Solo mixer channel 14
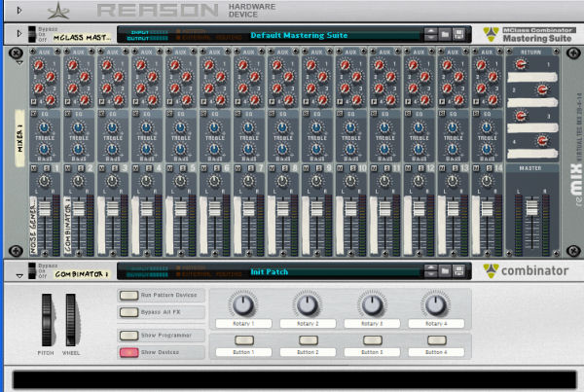The image size is (584, 392). point(489,168)
